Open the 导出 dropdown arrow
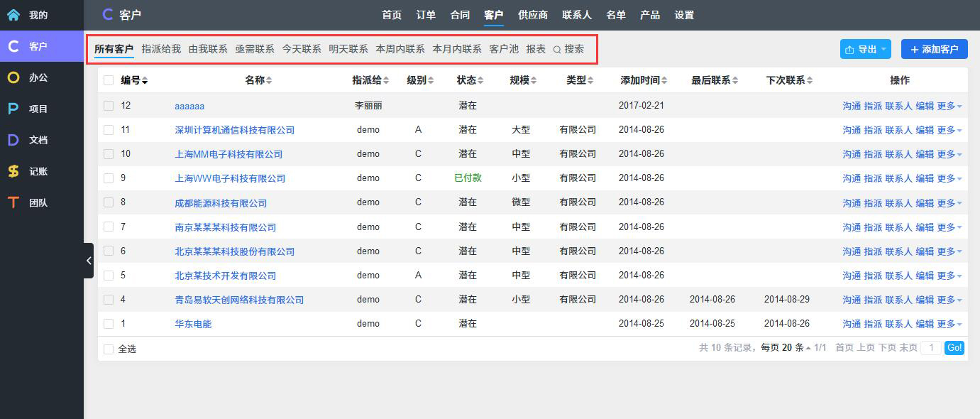Viewport: 980px width, 419px height. coord(883,50)
